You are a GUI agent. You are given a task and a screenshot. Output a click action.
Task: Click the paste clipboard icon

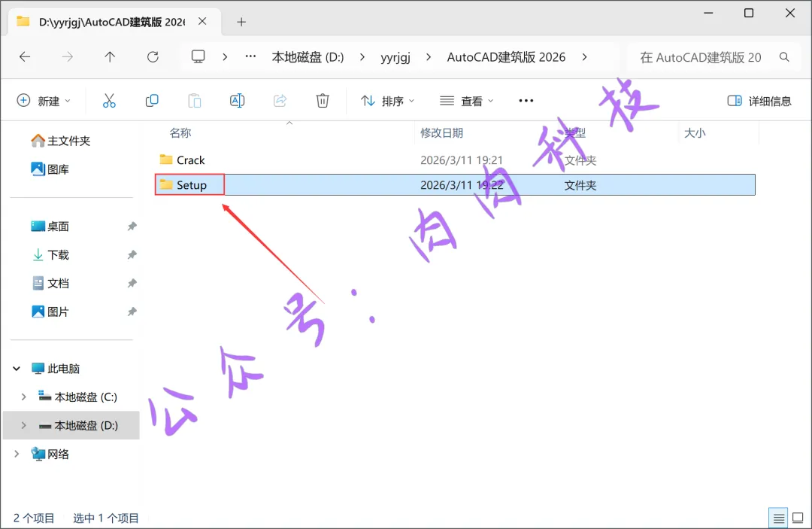pyautogui.click(x=195, y=101)
